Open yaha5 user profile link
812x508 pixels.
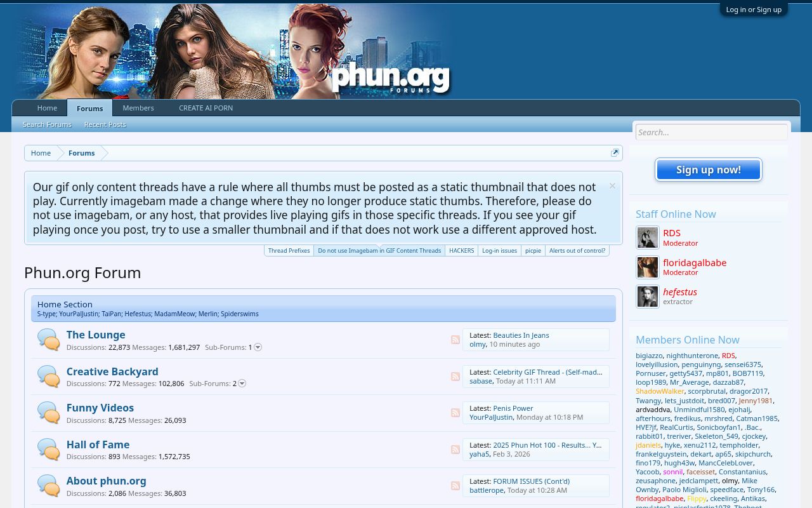(479, 454)
